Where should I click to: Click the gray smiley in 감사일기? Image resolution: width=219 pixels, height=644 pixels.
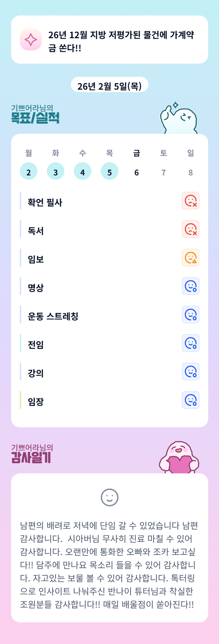click(109, 497)
